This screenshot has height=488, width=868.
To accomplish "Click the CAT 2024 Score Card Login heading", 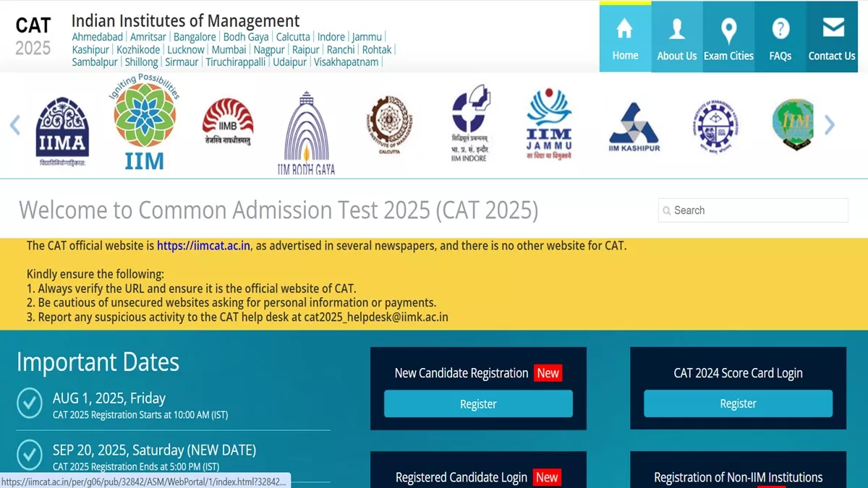I will point(739,373).
